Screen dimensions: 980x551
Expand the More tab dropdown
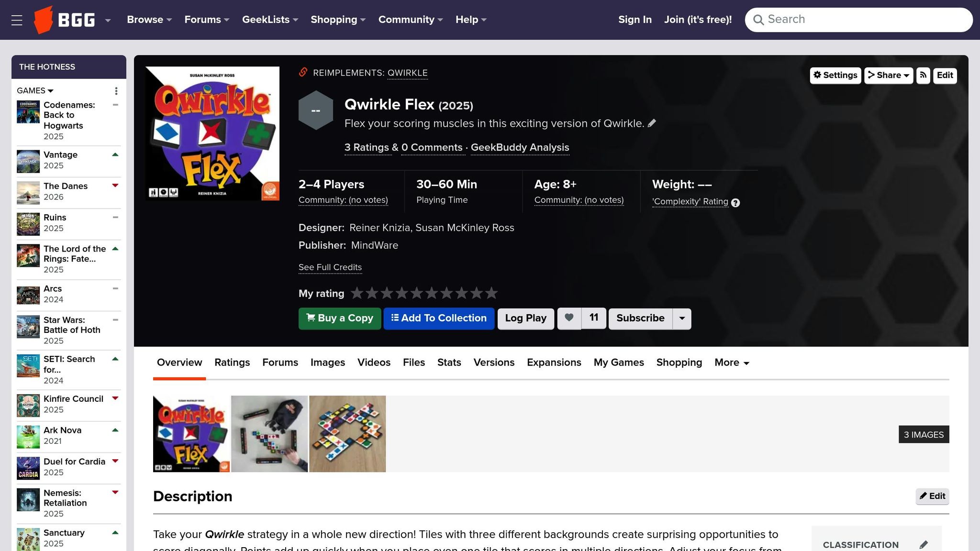click(x=732, y=363)
